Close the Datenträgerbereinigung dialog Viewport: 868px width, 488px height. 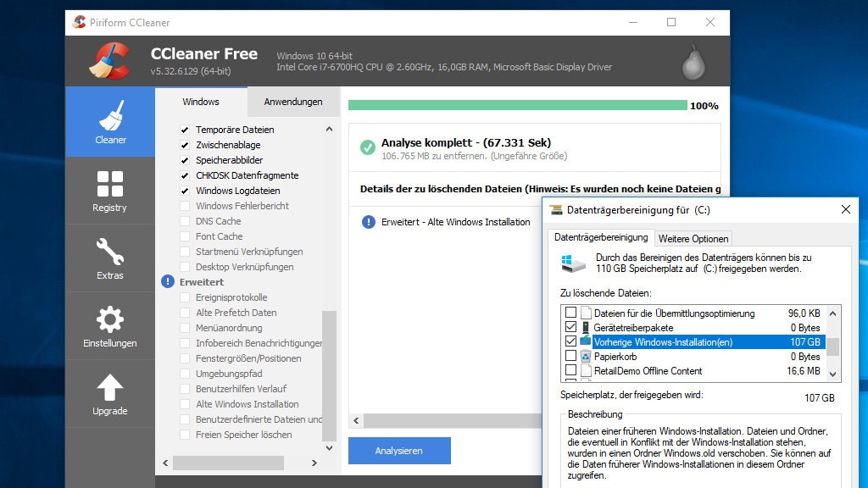click(x=845, y=209)
